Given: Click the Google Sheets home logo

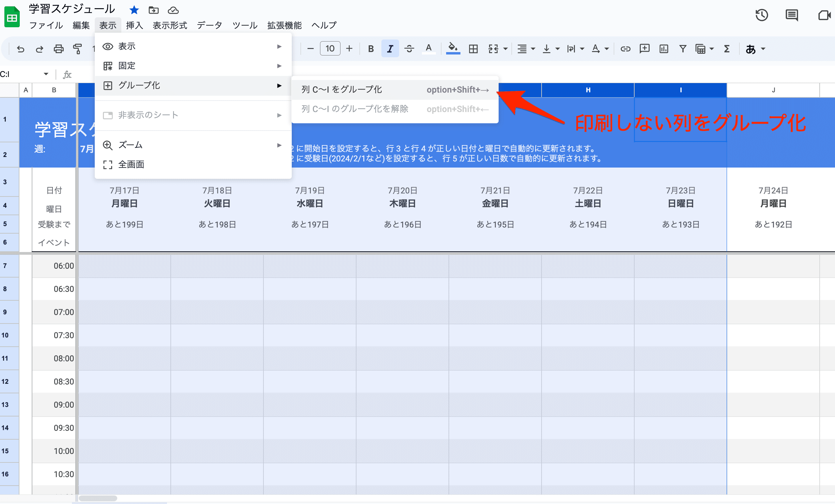Looking at the screenshot, I should tap(12, 16).
